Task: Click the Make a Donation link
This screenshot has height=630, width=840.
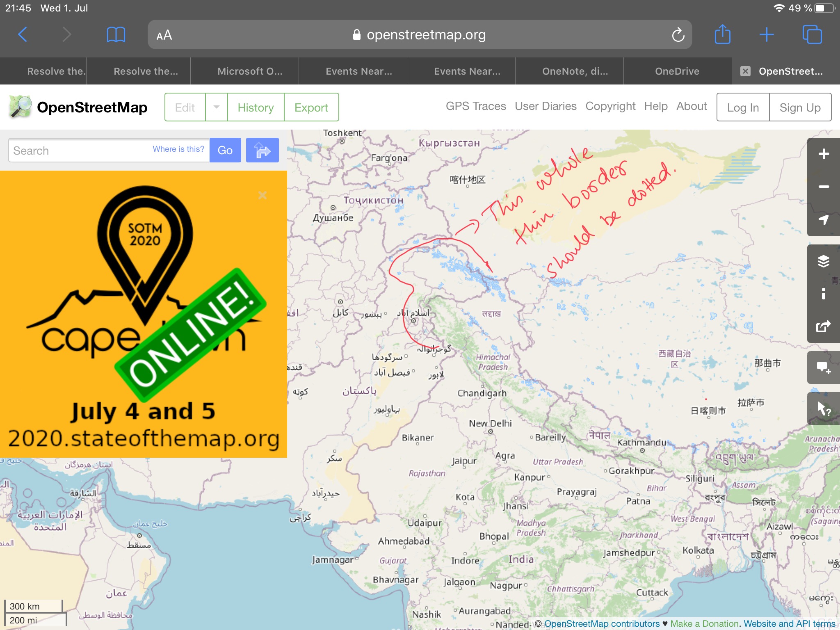Action: 704,624
